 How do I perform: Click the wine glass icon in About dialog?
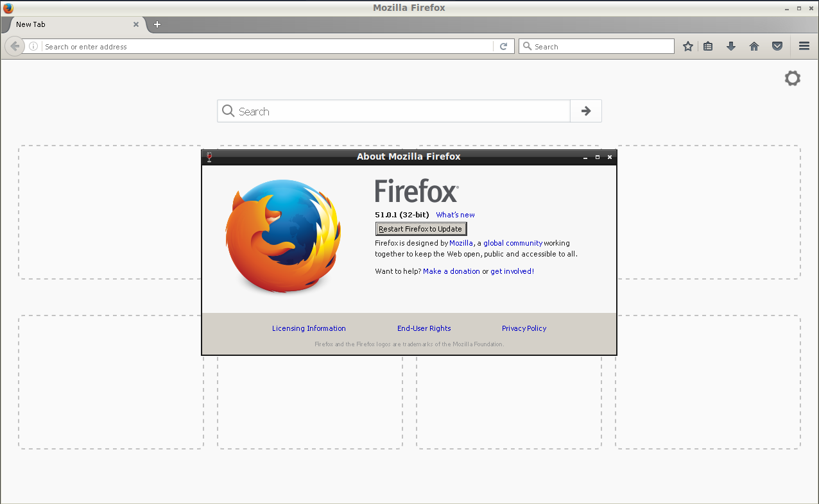click(x=209, y=156)
